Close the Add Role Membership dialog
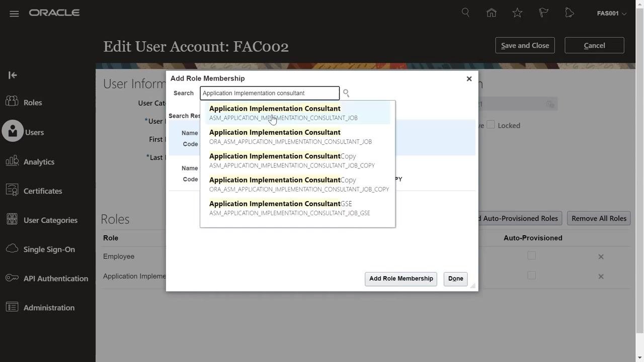 coord(469,78)
